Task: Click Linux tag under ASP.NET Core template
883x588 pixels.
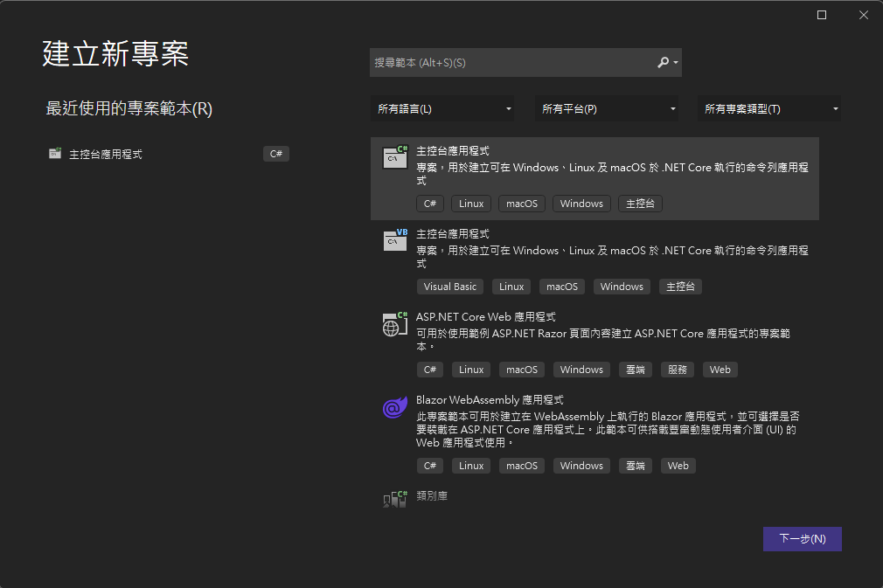Action: [471, 370]
